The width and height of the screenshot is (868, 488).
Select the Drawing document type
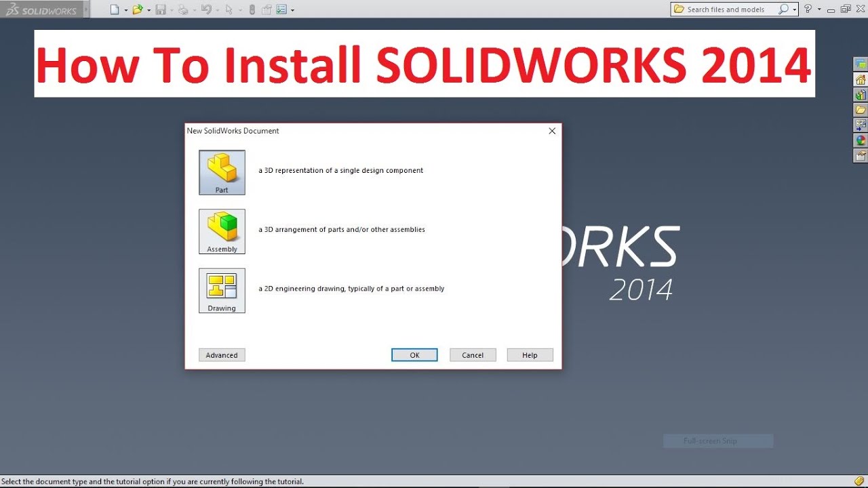pyautogui.click(x=222, y=291)
